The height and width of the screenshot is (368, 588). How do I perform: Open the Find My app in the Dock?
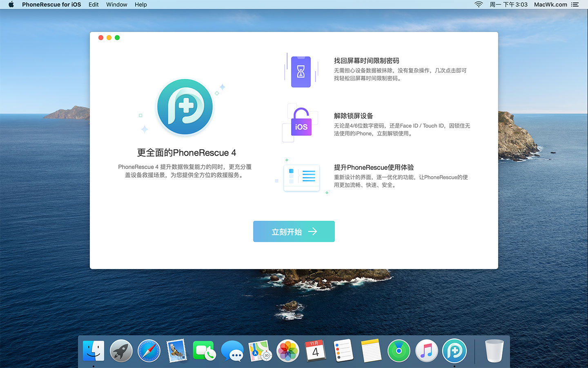399,351
